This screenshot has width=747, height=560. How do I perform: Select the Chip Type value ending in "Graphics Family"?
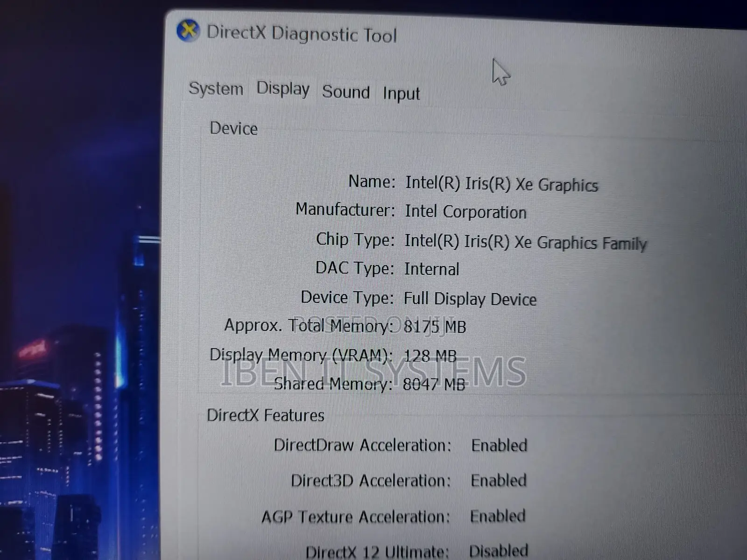click(526, 242)
